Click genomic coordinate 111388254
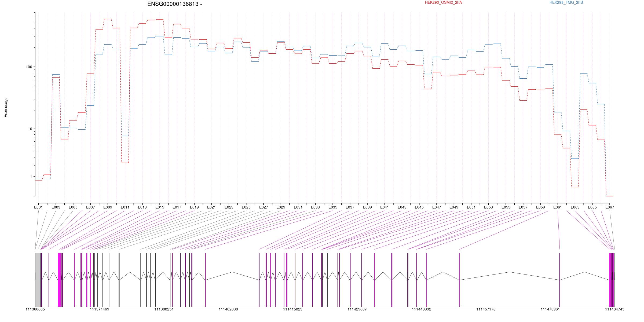Viewport: 644px width, 322px height. point(164,309)
